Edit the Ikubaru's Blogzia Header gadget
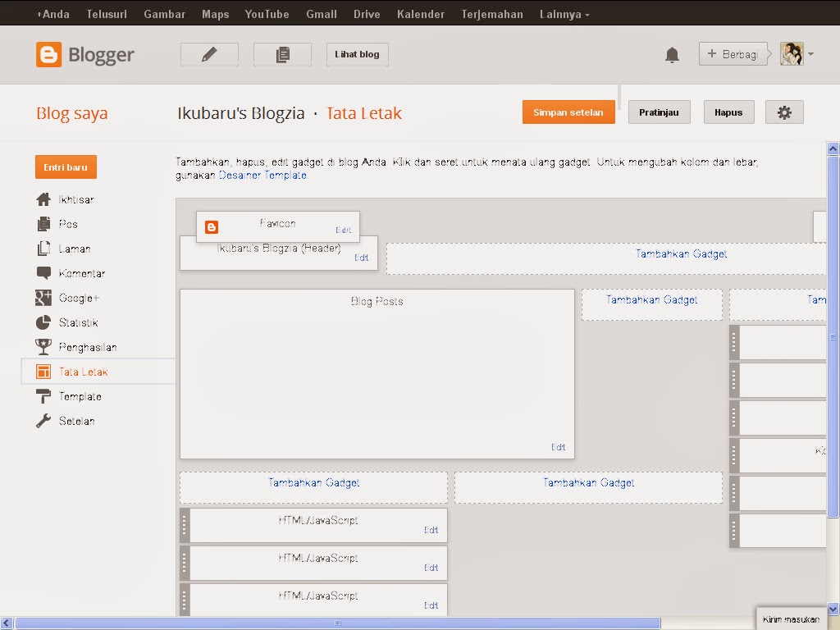 361,258
